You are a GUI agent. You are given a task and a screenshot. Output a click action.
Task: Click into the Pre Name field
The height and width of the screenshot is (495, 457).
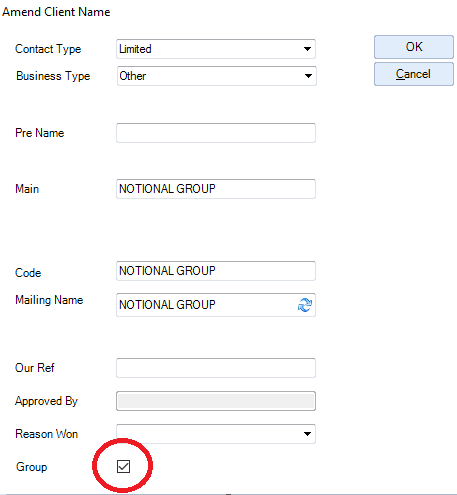click(216, 133)
